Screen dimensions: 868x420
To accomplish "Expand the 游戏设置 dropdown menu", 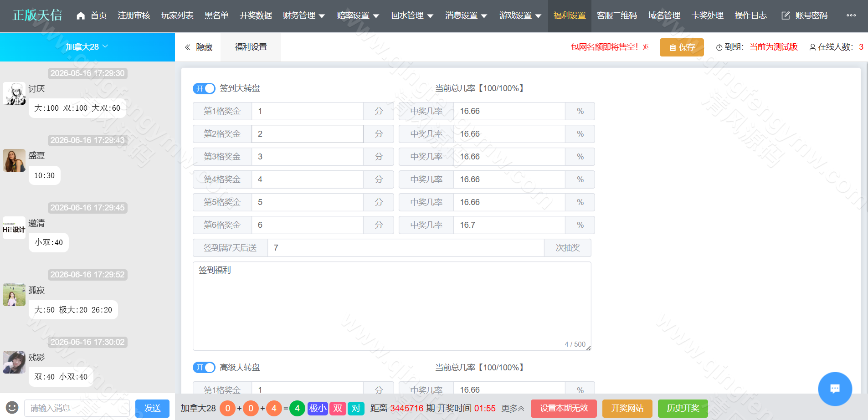I will (x=520, y=15).
